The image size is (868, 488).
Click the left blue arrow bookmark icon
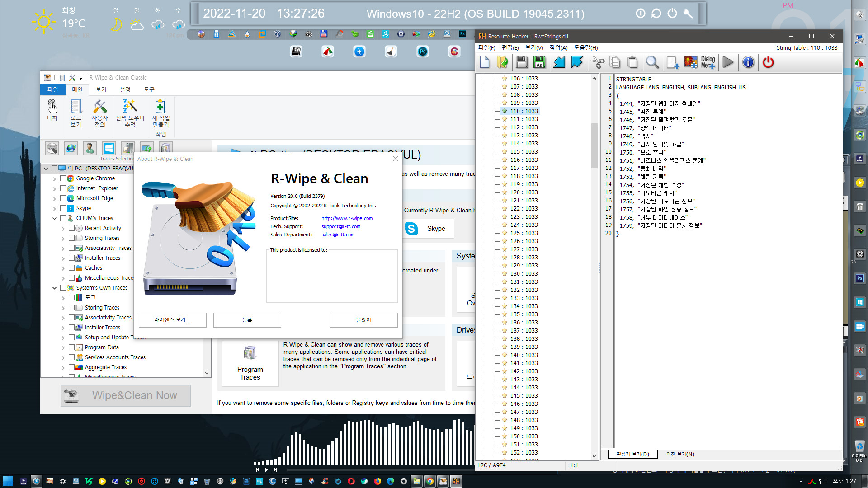pos(559,62)
